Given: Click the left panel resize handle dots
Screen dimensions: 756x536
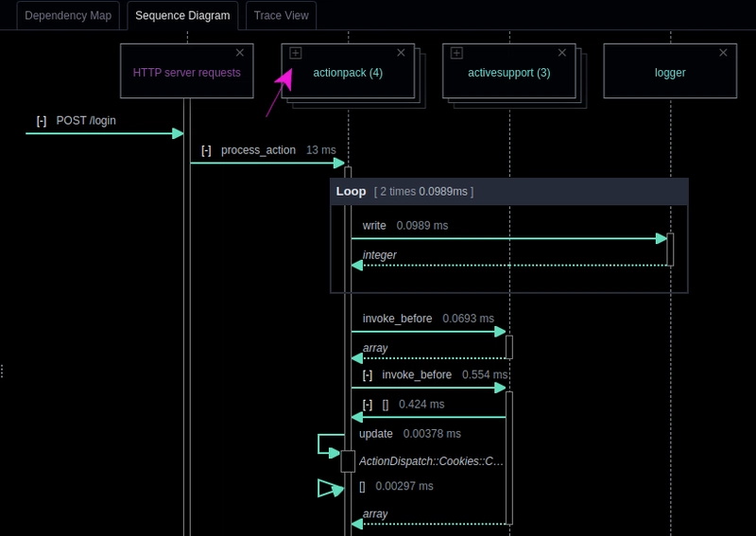Looking at the screenshot, I should [x=3, y=371].
